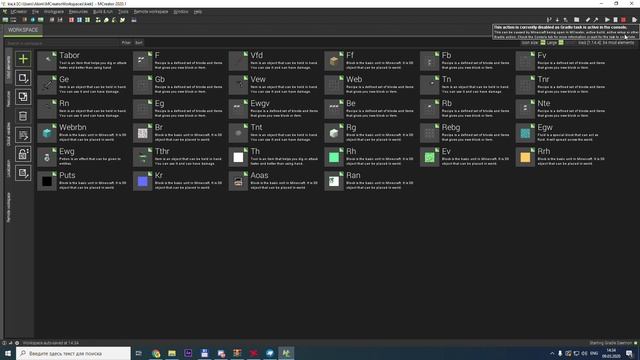Open the File menu
This screenshot has height=360, width=640.
(x=36, y=11)
